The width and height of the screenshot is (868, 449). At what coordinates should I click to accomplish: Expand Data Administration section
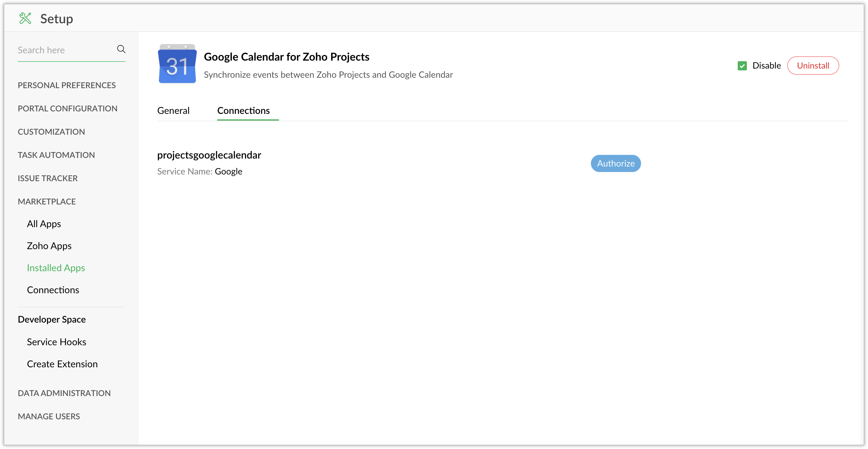click(64, 393)
